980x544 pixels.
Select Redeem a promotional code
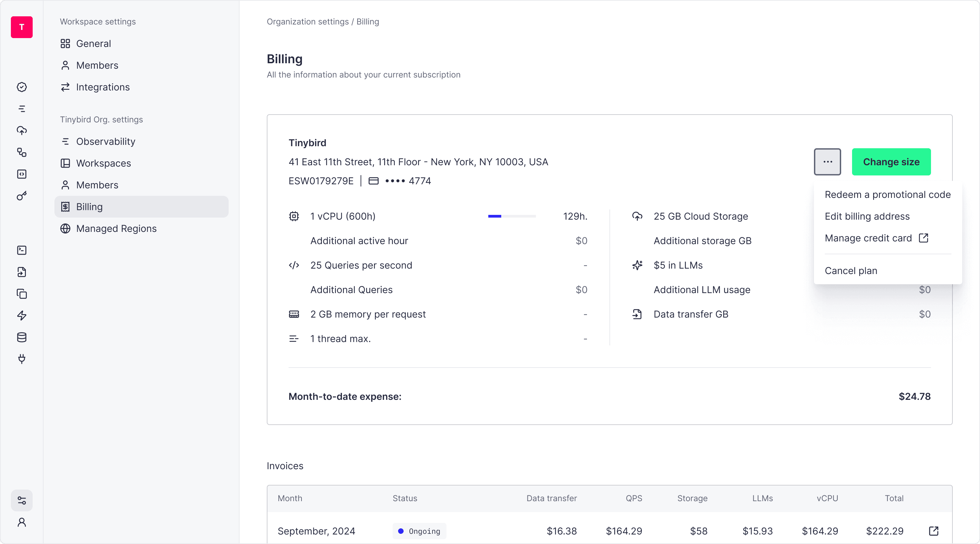887,194
